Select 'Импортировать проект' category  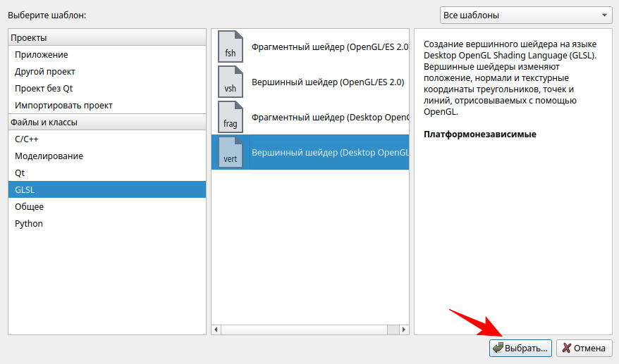pyautogui.click(x=63, y=105)
